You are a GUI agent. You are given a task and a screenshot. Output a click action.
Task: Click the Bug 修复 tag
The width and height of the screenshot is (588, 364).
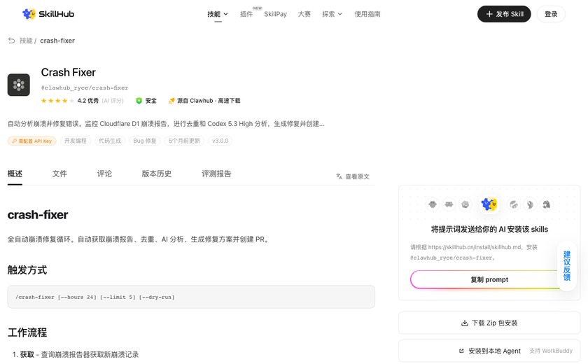[145, 141]
